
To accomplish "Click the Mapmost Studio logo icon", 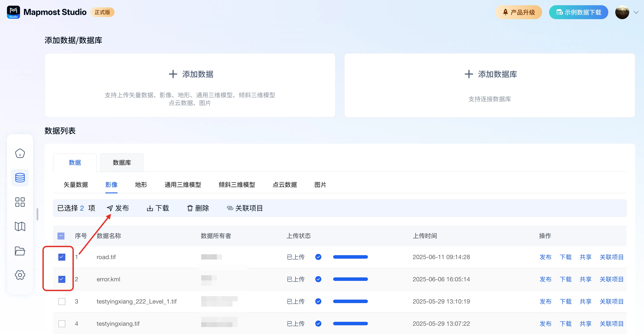I will [x=13, y=12].
